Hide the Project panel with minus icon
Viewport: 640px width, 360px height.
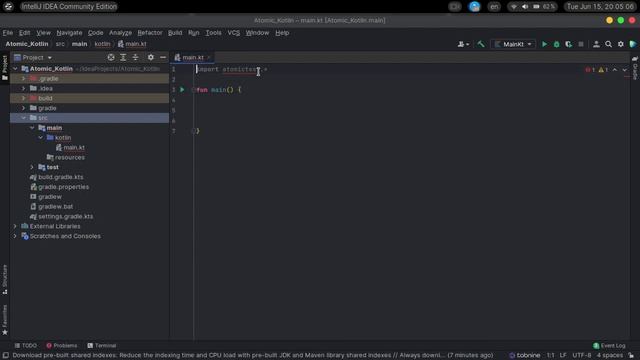(163, 58)
